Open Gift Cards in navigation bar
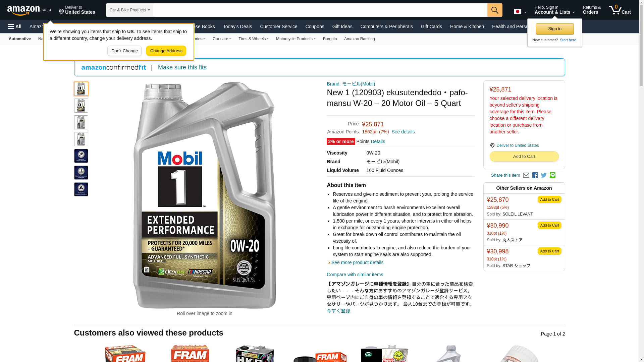644x362 pixels. pyautogui.click(x=431, y=26)
